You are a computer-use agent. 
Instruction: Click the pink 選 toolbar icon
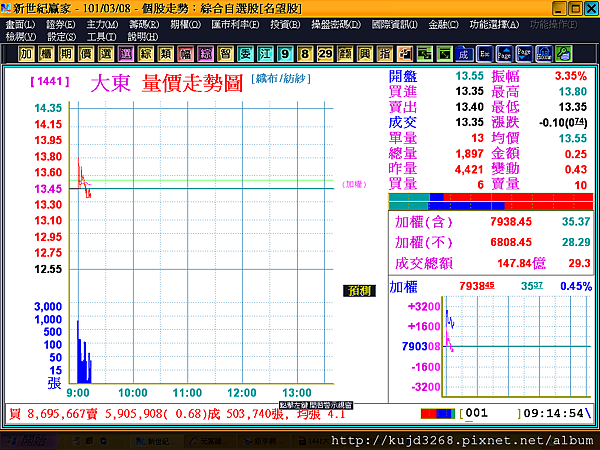[x=126, y=54]
